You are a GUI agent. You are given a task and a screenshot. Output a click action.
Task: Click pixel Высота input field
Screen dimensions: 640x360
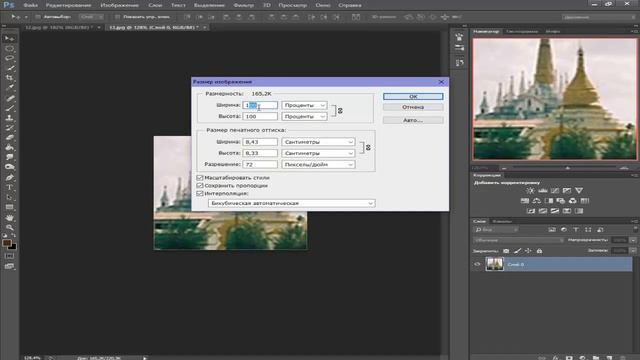[260, 116]
